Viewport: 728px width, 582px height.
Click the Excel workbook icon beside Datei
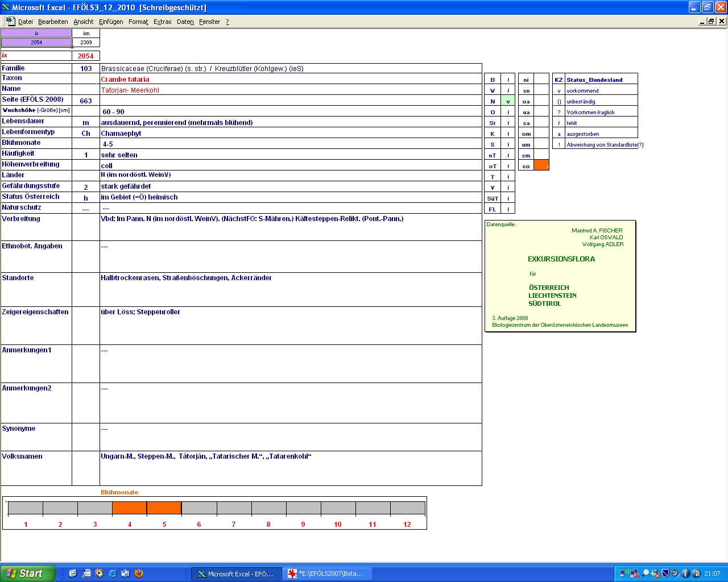(x=10, y=21)
